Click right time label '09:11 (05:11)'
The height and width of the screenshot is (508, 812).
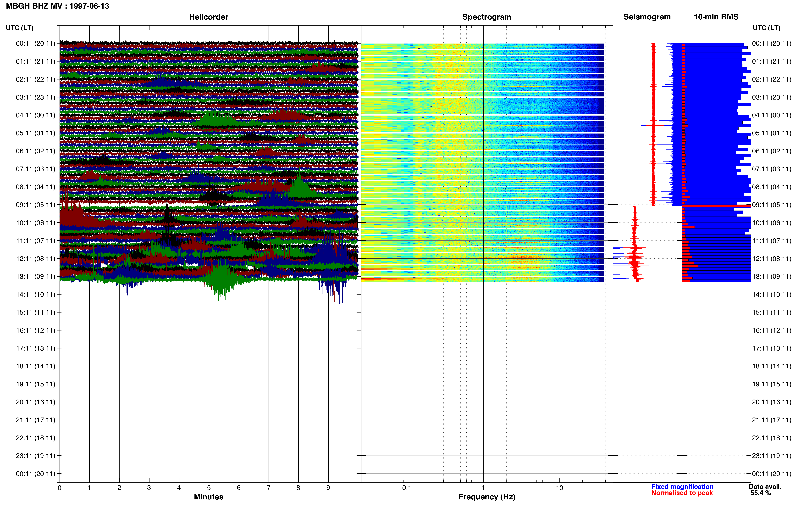772,205
